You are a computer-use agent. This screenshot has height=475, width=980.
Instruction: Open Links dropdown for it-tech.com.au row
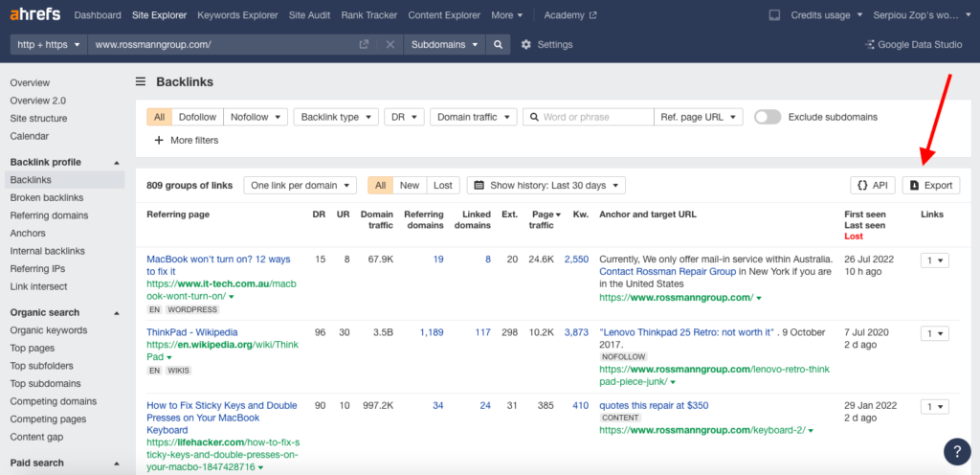click(934, 260)
